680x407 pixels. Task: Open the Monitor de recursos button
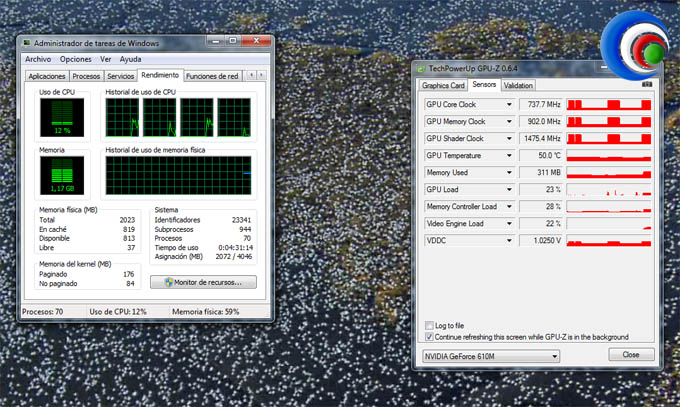pyautogui.click(x=203, y=282)
